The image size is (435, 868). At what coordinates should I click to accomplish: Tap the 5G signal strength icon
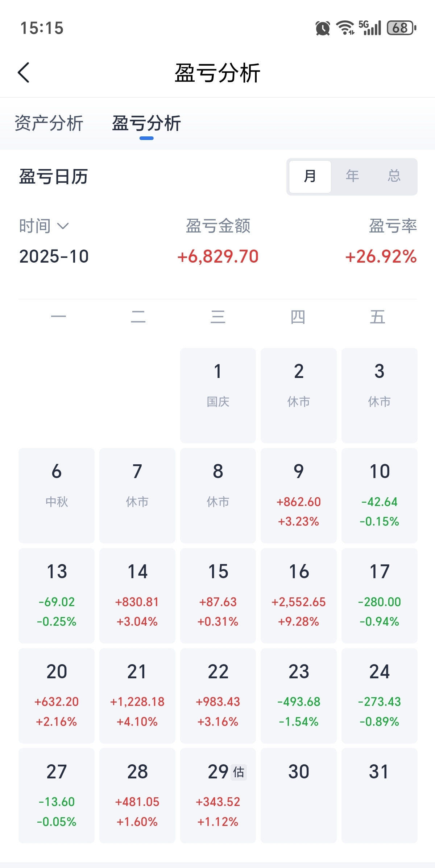point(370,28)
